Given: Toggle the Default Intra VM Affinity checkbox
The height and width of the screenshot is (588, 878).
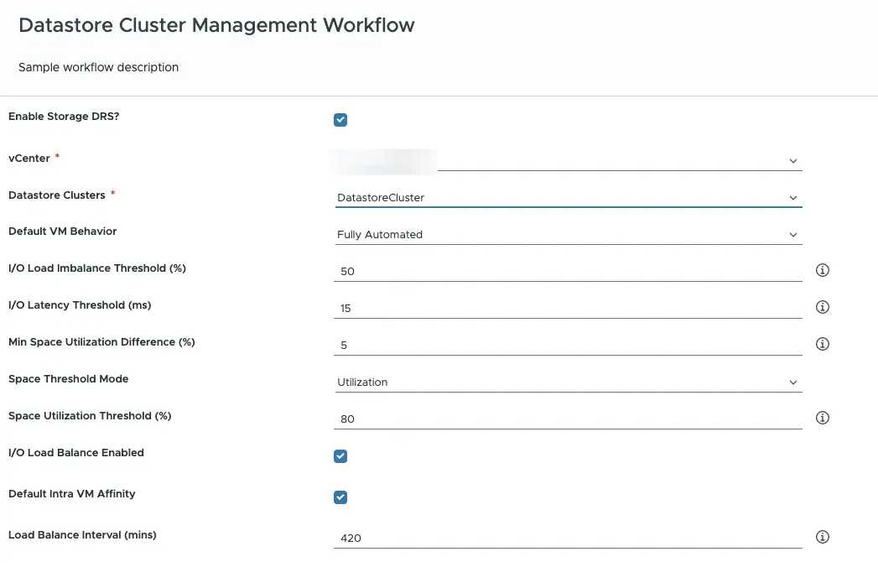Looking at the screenshot, I should click(340, 497).
